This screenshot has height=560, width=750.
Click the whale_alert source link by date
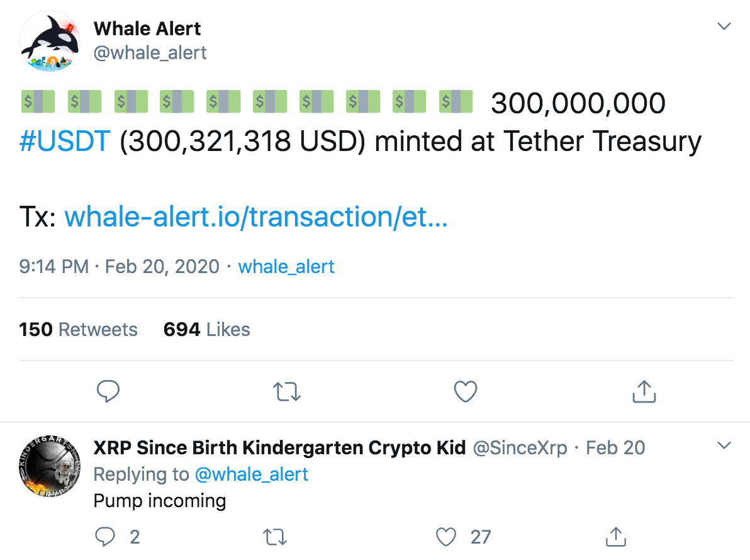pos(286,267)
